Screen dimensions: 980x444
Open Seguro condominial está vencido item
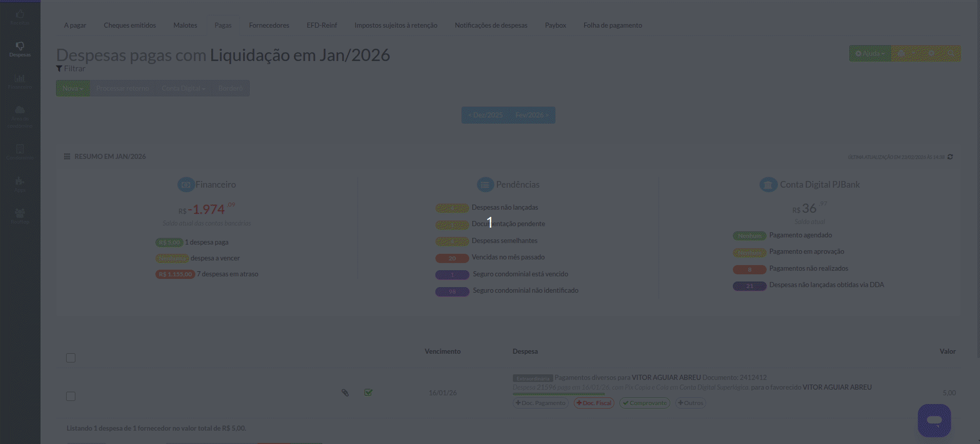(521, 274)
